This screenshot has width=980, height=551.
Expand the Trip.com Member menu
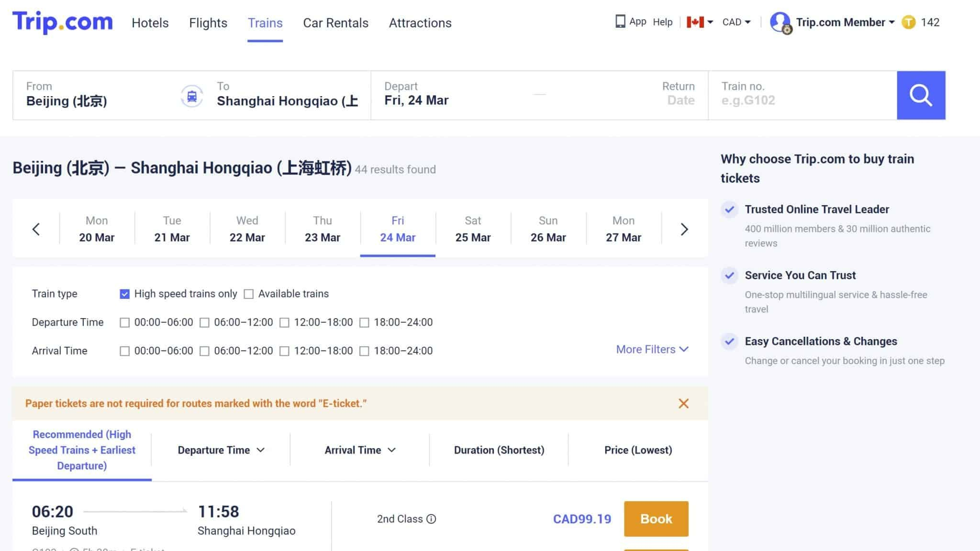tap(845, 22)
